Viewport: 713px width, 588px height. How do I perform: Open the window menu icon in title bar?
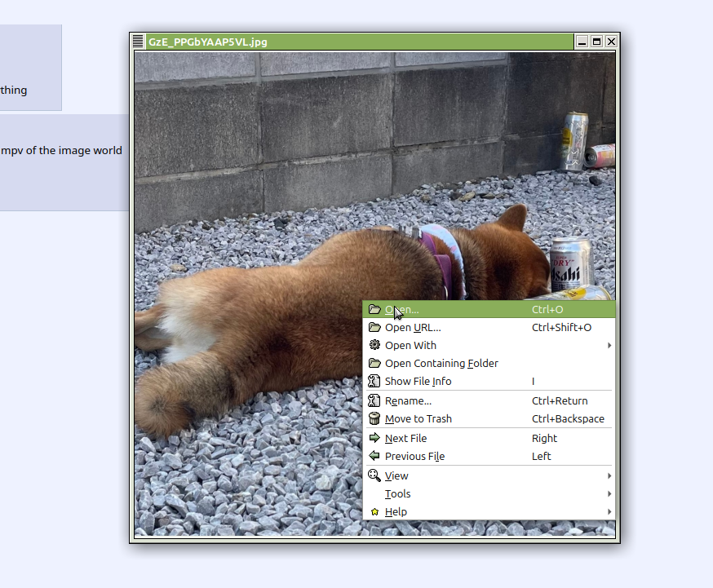[139, 42]
